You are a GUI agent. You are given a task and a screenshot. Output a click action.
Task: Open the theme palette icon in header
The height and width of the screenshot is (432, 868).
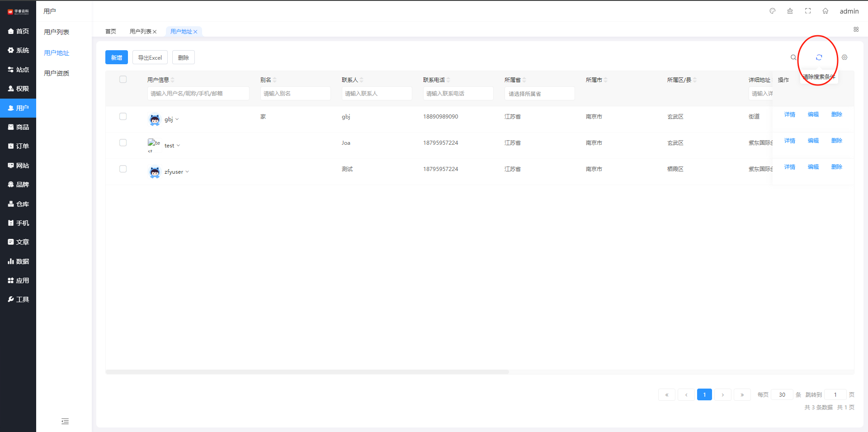[773, 11]
